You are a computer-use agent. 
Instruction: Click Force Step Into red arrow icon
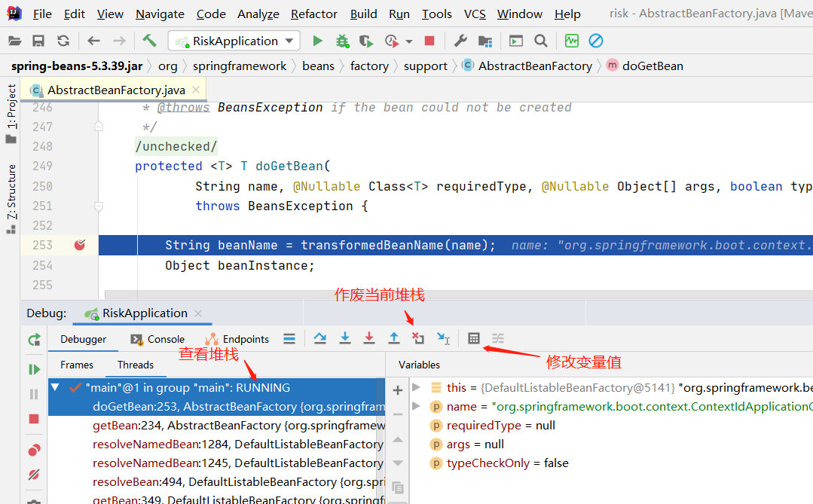click(369, 338)
